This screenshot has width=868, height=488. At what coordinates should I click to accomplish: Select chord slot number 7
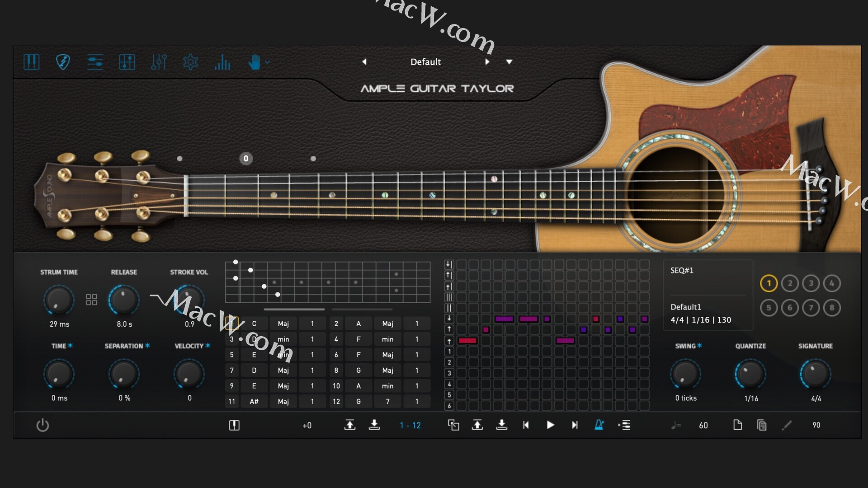(x=232, y=370)
